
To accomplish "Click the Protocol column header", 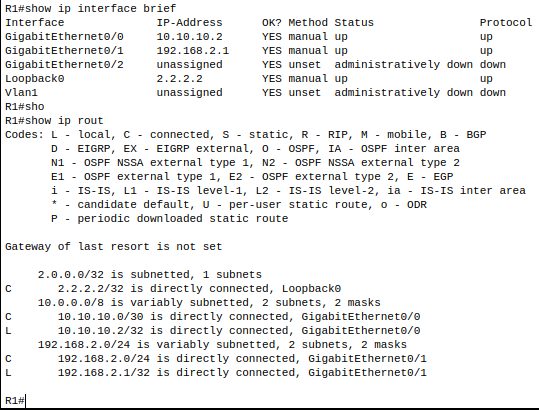I will coord(506,23).
